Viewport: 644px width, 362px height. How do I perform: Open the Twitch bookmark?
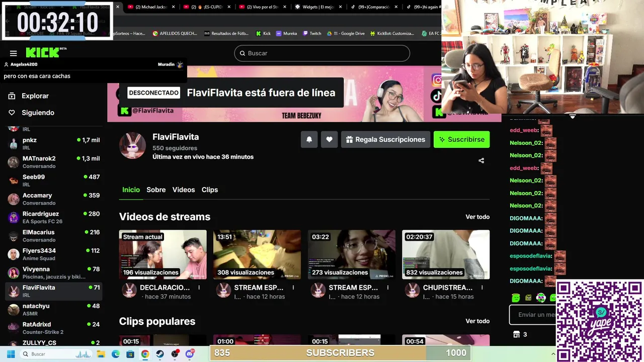point(312,33)
